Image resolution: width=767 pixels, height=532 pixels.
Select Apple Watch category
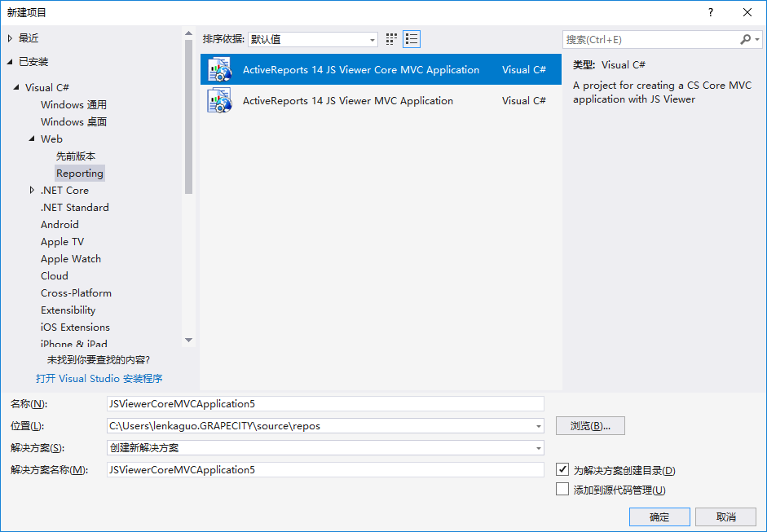71,258
